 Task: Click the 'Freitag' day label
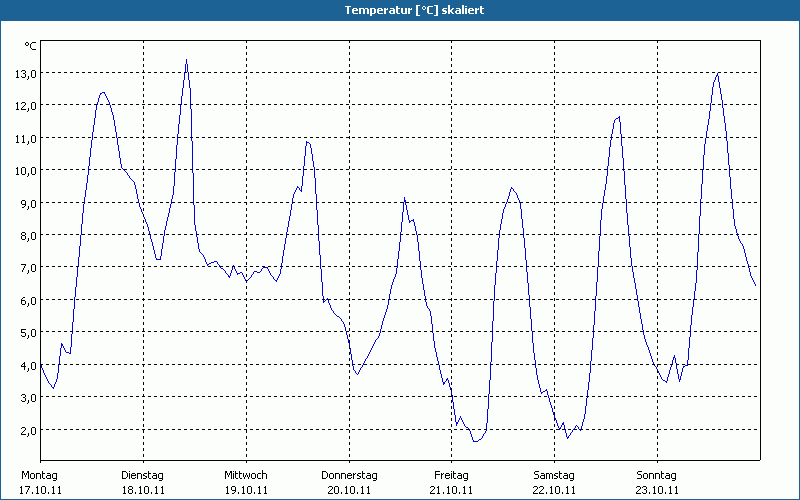point(451,476)
